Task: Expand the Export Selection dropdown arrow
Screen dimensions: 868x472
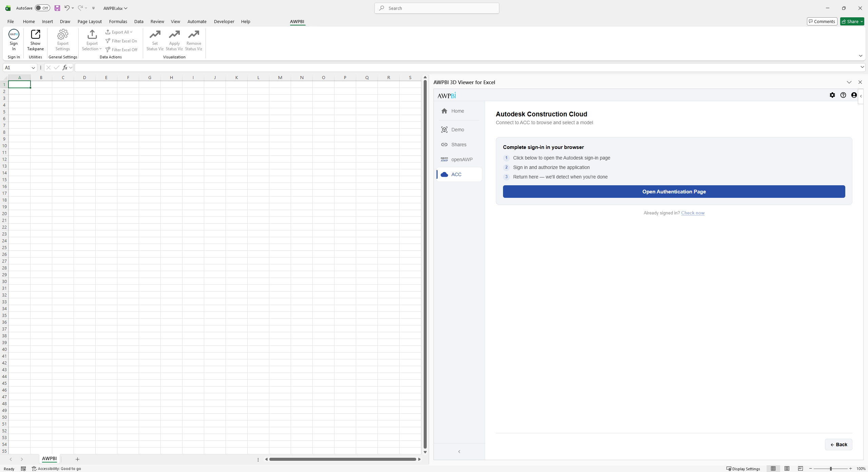Action: click(100, 49)
